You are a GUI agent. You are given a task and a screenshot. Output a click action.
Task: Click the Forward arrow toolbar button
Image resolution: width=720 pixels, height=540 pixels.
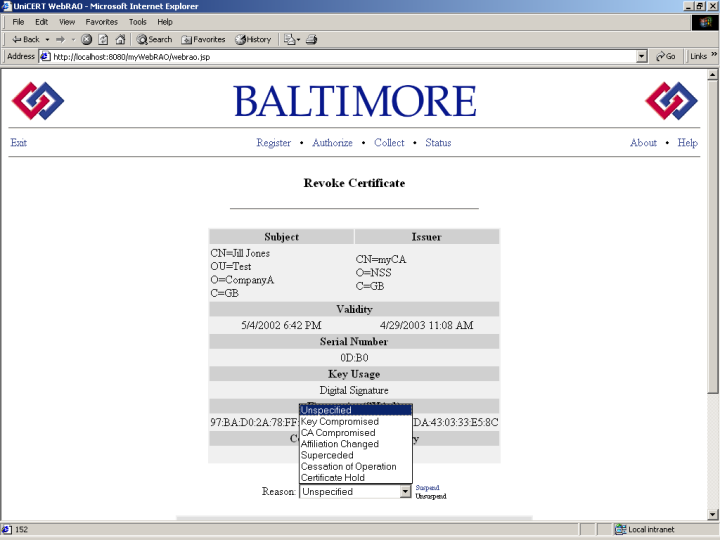tap(60, 39)
